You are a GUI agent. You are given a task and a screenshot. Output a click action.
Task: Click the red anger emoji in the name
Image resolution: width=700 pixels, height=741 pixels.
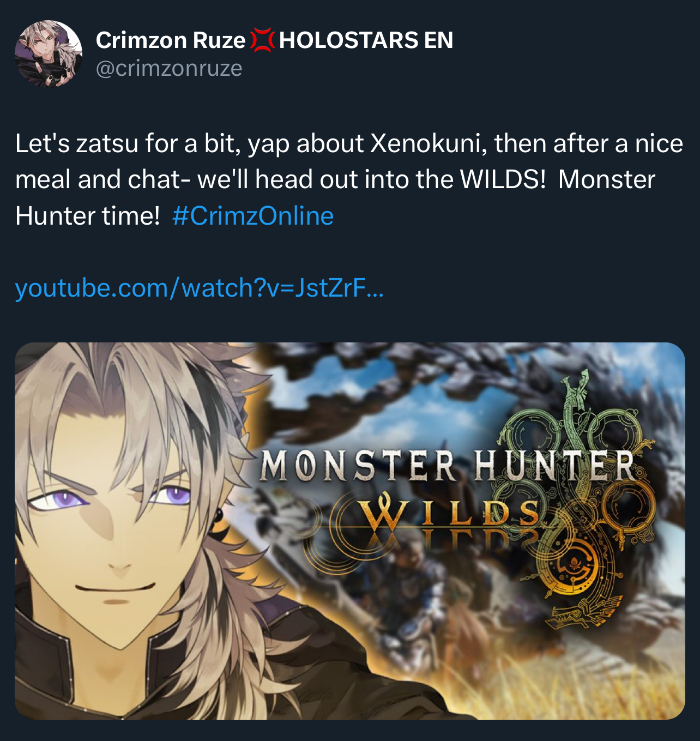tap(262, 40)
